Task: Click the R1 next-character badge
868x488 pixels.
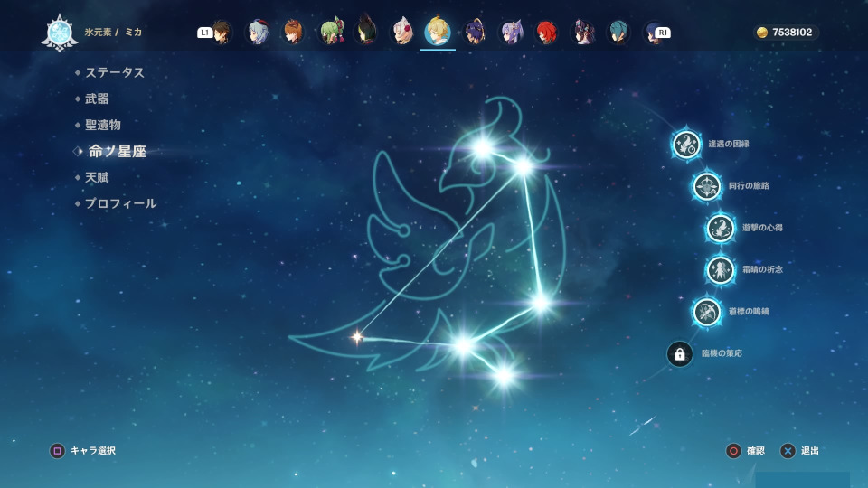Action: [x=663, y=33]
